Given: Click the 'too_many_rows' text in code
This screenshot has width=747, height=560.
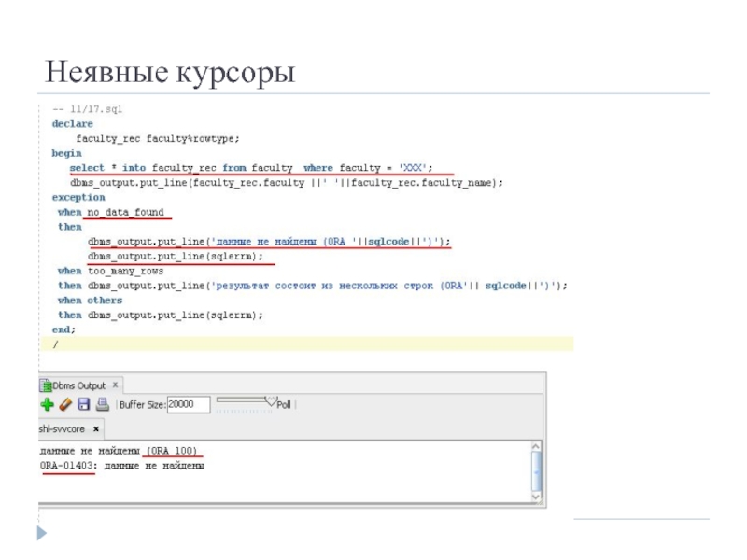Looking at the screenshot, I should click(x=126, y=271).
